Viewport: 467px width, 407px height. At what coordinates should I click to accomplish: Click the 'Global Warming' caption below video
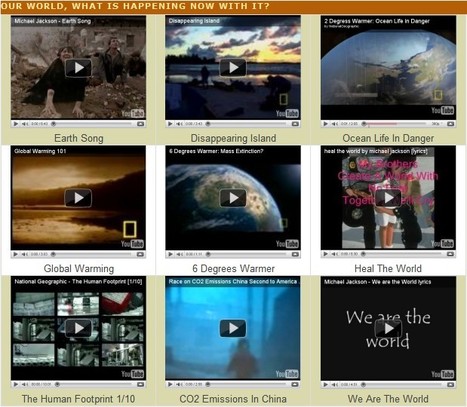[79, 268]
